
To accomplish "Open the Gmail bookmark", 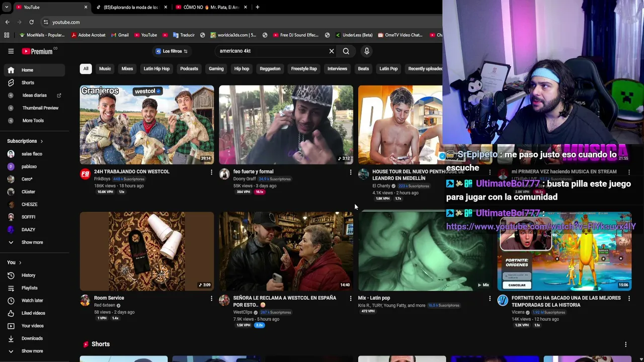I will tap(119, 35).
